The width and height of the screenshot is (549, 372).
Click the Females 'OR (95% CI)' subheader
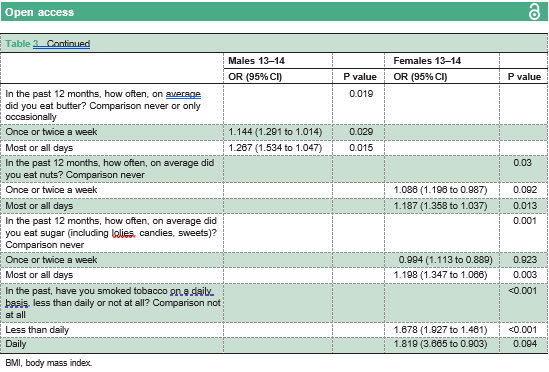point(420,76)
